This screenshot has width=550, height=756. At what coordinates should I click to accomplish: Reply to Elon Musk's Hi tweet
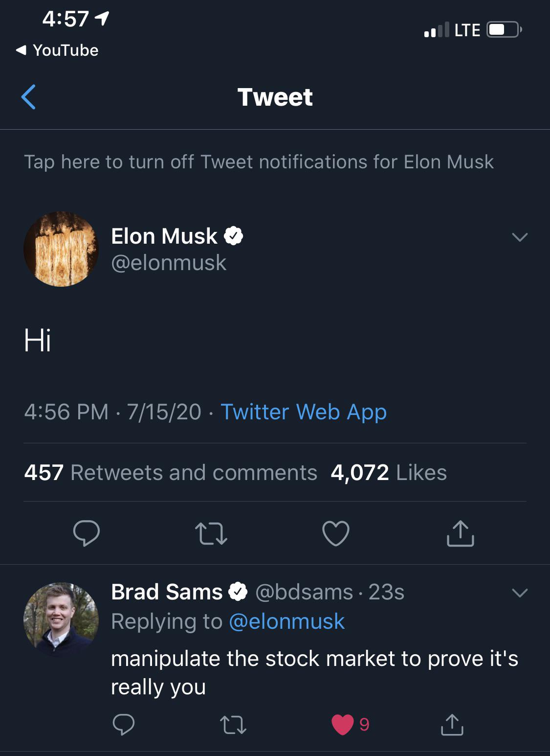pos(87,533)
